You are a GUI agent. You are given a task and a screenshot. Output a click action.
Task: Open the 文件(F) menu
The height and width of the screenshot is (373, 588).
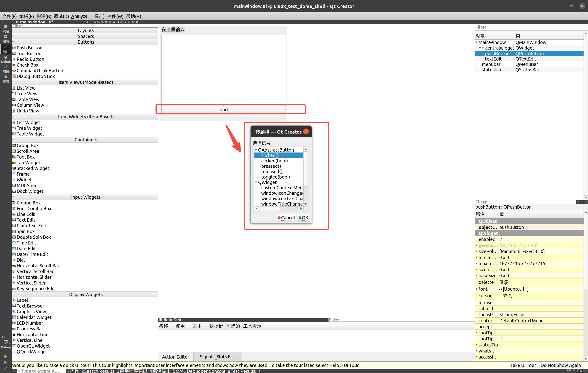pos(9,16)
